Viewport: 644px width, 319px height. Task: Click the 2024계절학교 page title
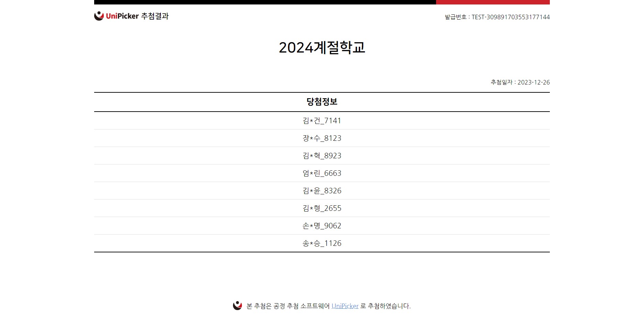click(322, 47)
